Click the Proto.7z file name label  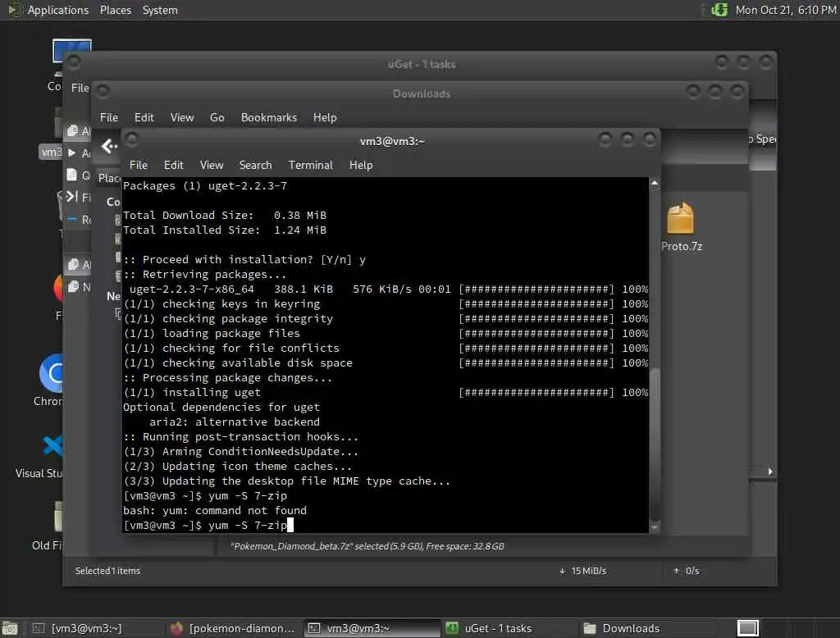click(x=682, y=246)
